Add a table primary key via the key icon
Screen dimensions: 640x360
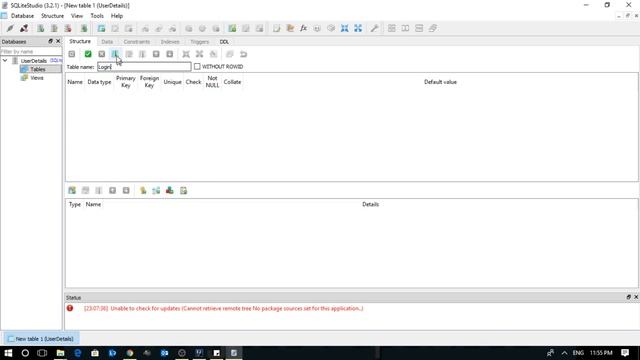click(143, 190)
